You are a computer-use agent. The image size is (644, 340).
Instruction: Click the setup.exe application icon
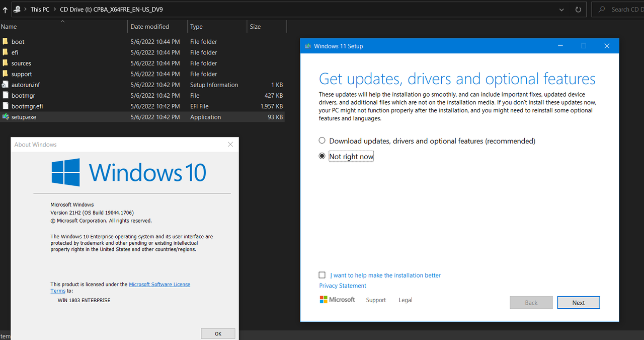(x=6, y=117)
